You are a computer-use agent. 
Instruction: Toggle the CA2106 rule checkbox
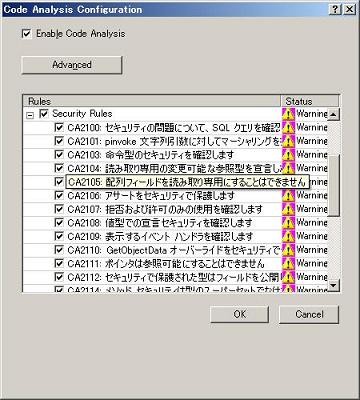(x=59, y=195)
